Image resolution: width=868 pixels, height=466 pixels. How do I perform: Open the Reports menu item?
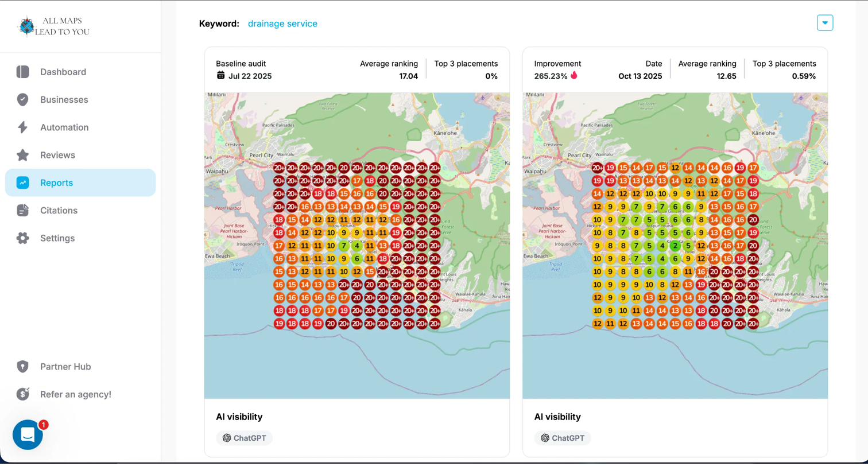(56, 183)
